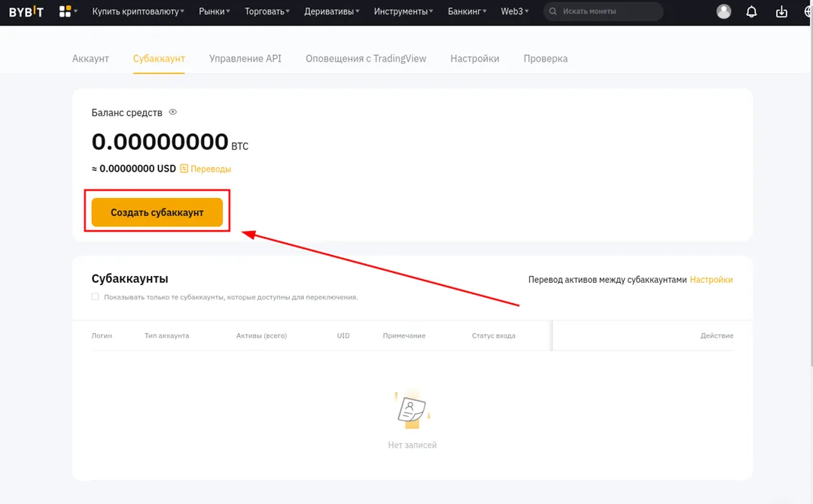The image size is (813, 504).
Task: Click the download app icon
Action: pos(781,12)
